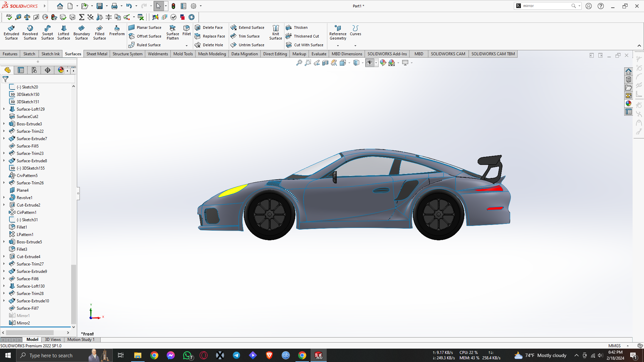The width and height of the screenshot is (644, 362).
Task: Open the Evaluate ribbon tab
Action: click(319, 54)
